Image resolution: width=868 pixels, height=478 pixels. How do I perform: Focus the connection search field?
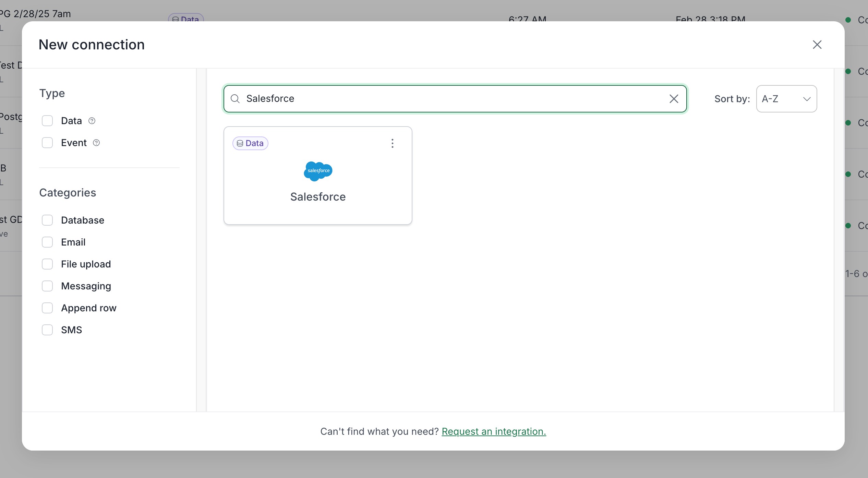coord(453,99)
